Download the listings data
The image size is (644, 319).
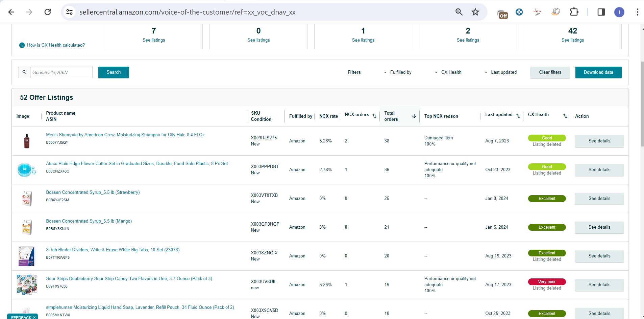click(598, 72)
